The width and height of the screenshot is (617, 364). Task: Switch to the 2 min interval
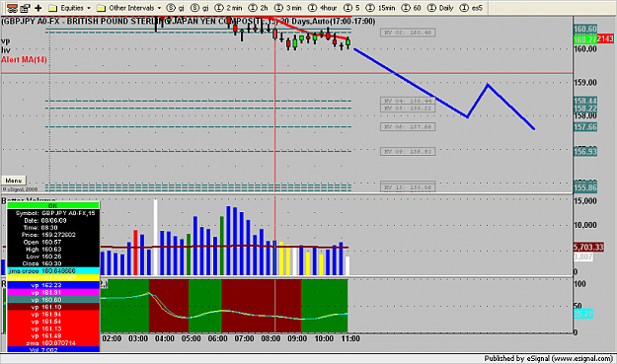[229, 8]
